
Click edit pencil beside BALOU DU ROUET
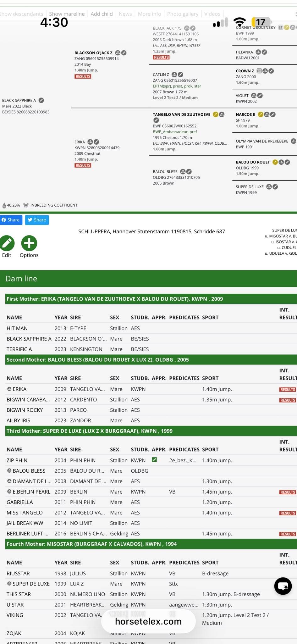pyautogui.click(x=287, y=162)
